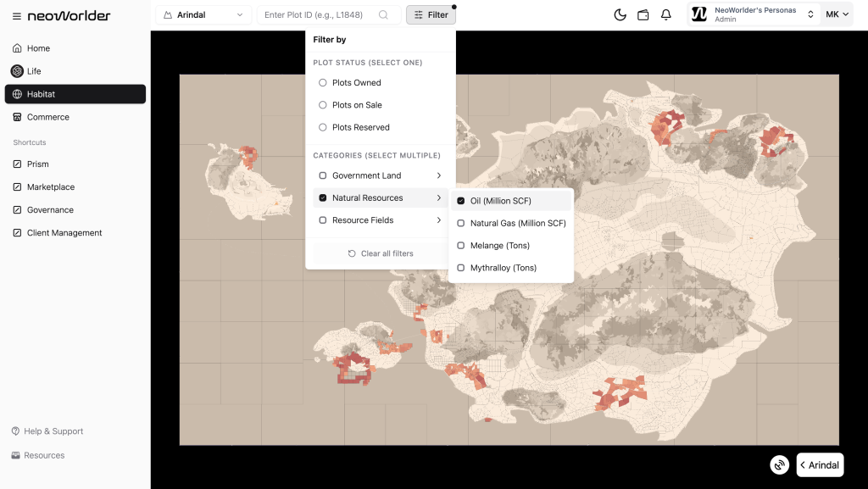Click the Habitat globe icon
868x489 pixels.
click(x=17, y=94)
